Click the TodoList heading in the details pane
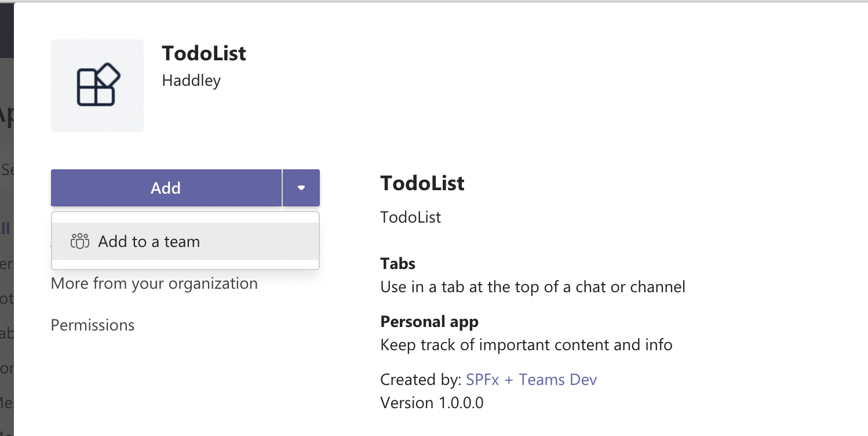 (422, 183)
